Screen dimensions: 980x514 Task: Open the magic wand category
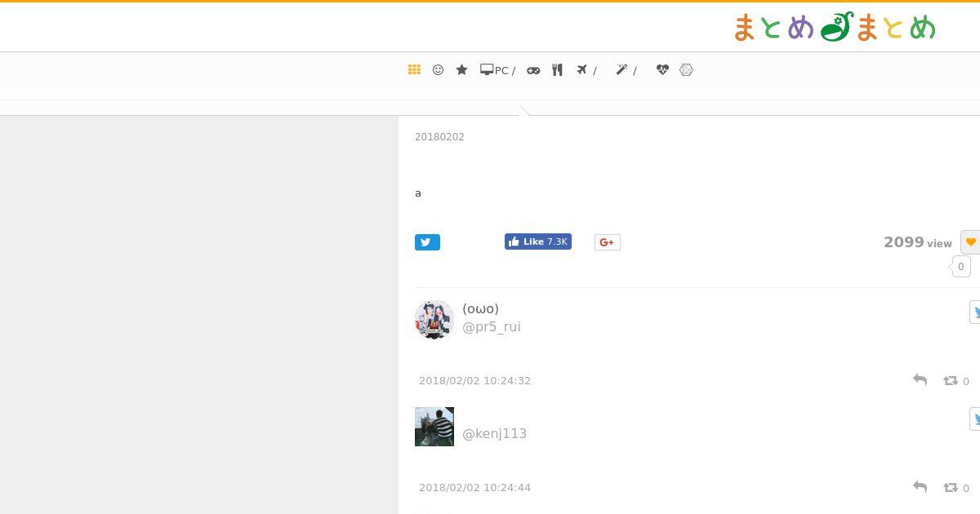(626, 70)
